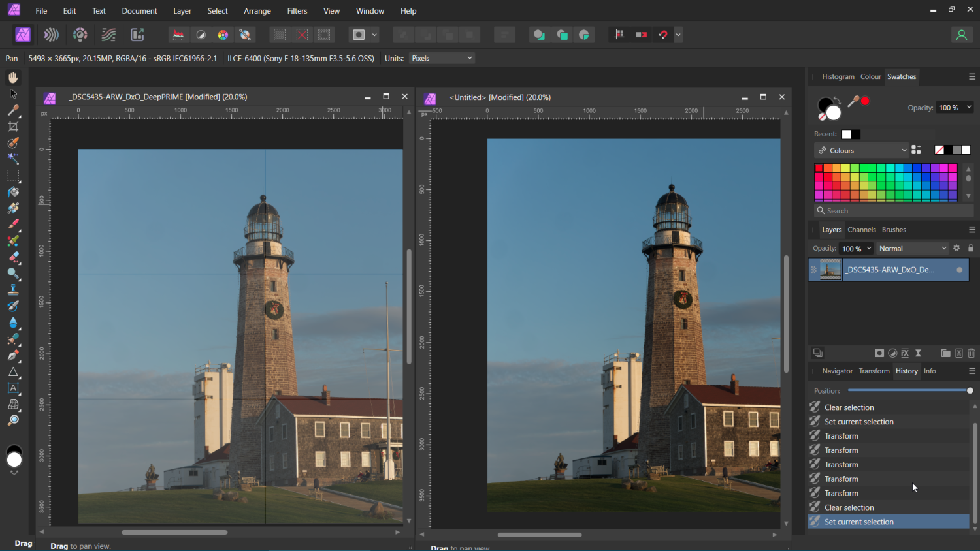Image resolution: width=980 pixels, height=551 pixels.
Task: Open the Export Persona
Action: pos(137,35)
